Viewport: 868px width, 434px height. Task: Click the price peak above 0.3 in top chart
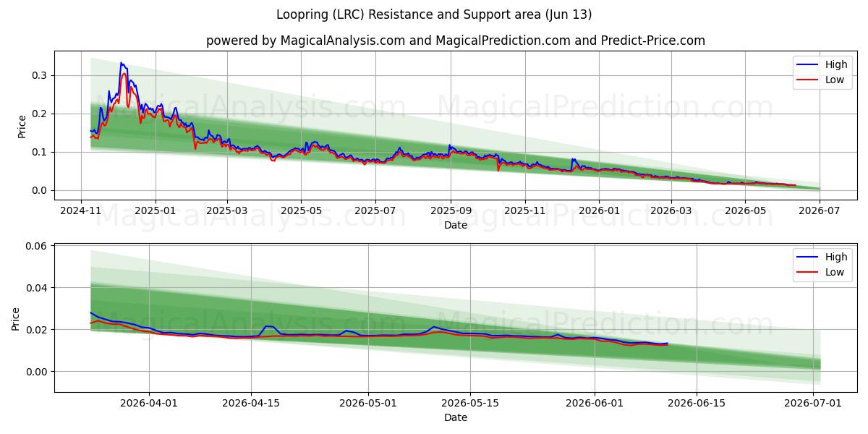pyautogui.click(x=122, y=63)
